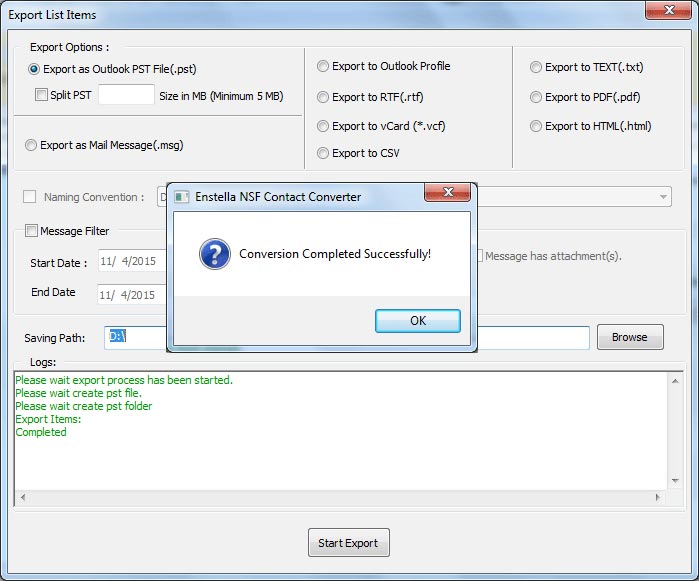Image resolution: width=699 pixels, height=581 pixels.
Task: Select Export as Outlook PST File option
Action: (x=35, y=69)
